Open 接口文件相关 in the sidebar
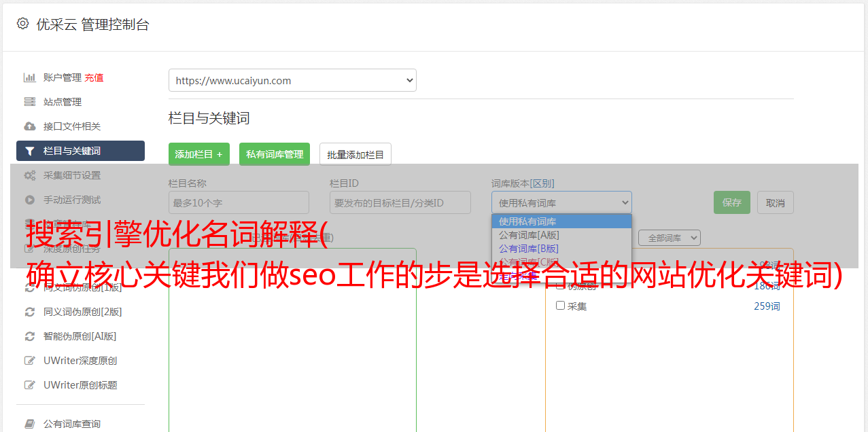Viewport: 868px width, 432px height. point(72,126)
